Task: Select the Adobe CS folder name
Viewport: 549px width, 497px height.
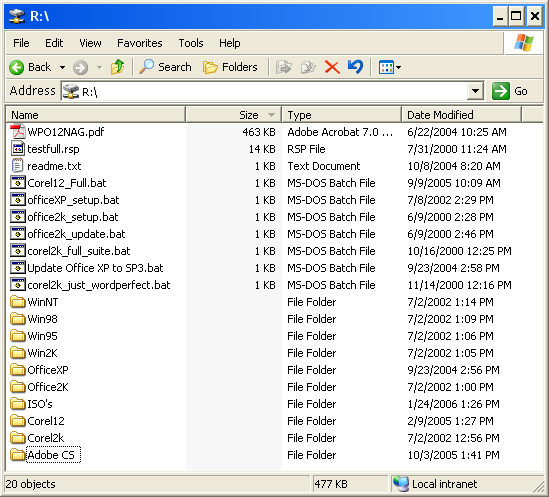Action: pyautogui.click(x=51, y=455)
